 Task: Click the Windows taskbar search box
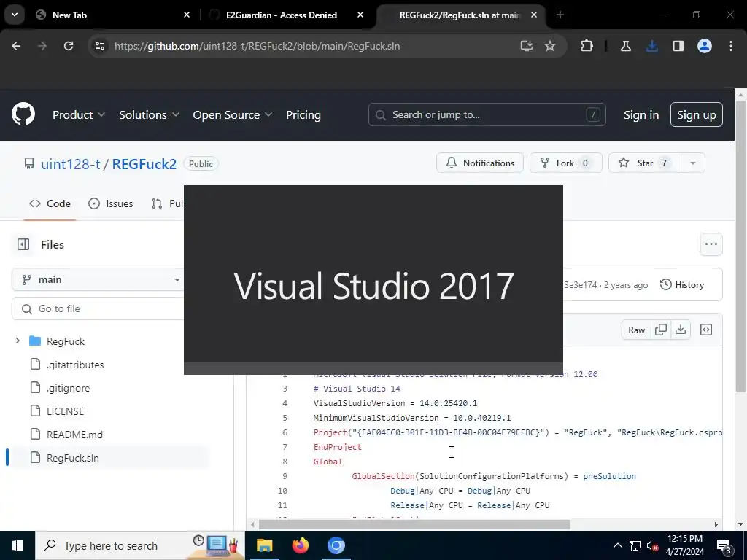[139, 545]
